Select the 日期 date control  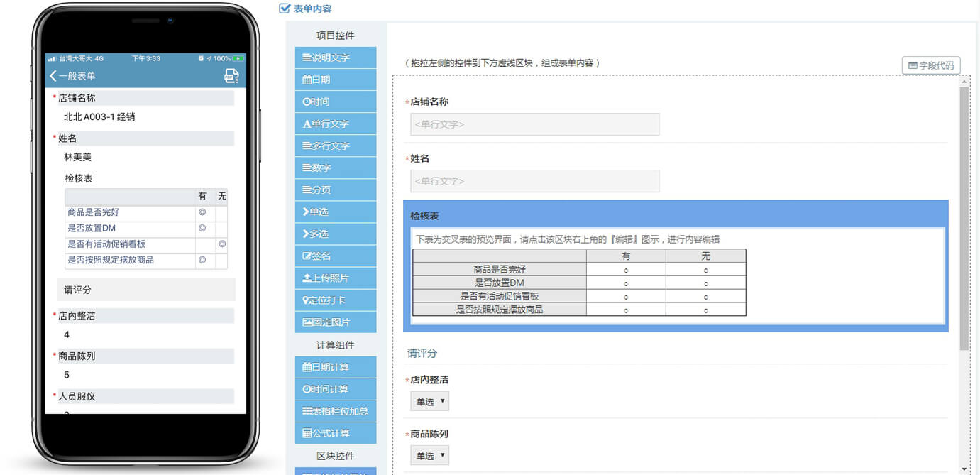click(x=336, y=80)
